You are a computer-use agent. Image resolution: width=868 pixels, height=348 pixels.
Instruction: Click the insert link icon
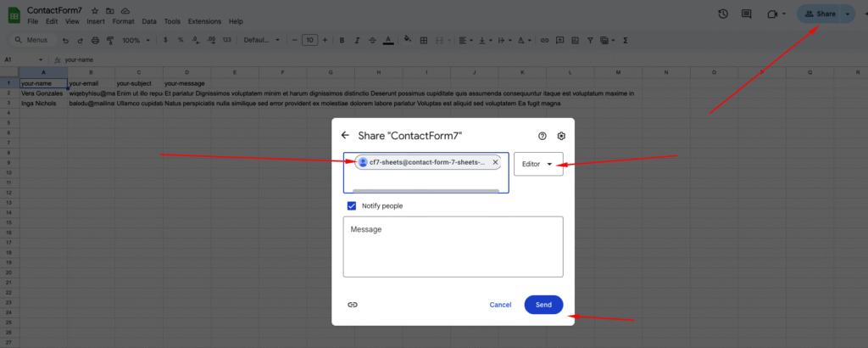click(x=545, y=41)
